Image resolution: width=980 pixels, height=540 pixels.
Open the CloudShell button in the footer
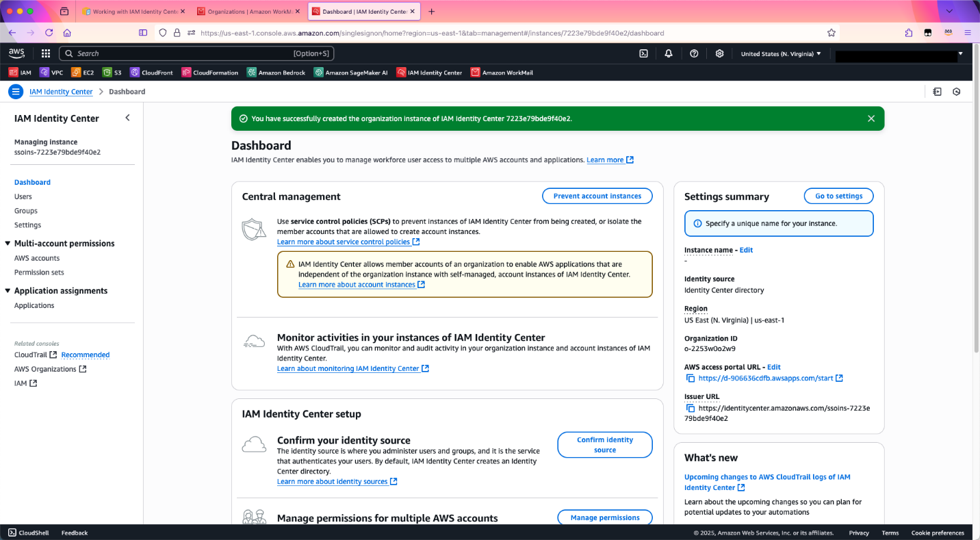tap(29, 532)
